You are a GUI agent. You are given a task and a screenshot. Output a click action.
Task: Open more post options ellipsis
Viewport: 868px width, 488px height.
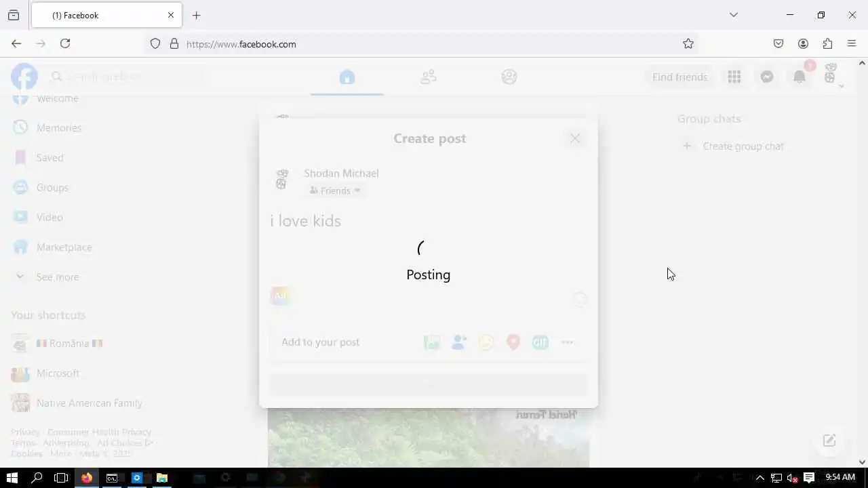568,342
